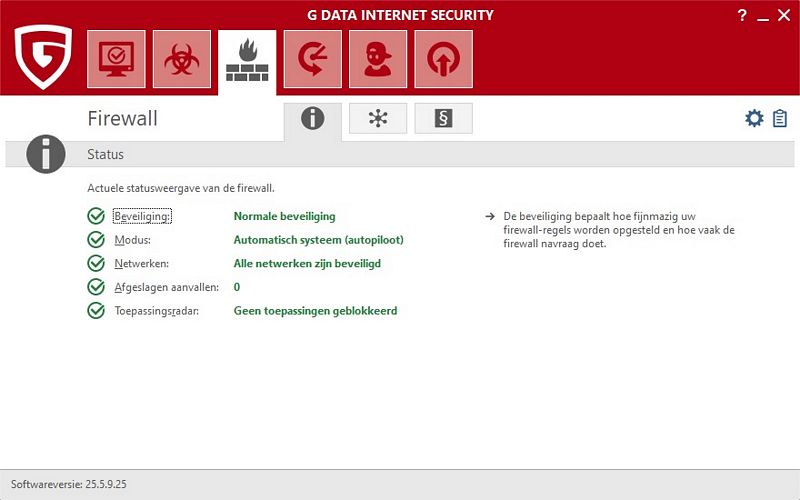Screen dimensions: 800x500
Task: Open the Security Center monitor icon
Action: [116, 59]
